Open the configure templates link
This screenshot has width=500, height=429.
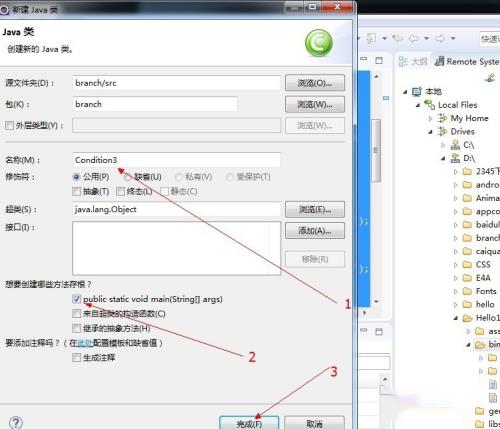[85, 343]
